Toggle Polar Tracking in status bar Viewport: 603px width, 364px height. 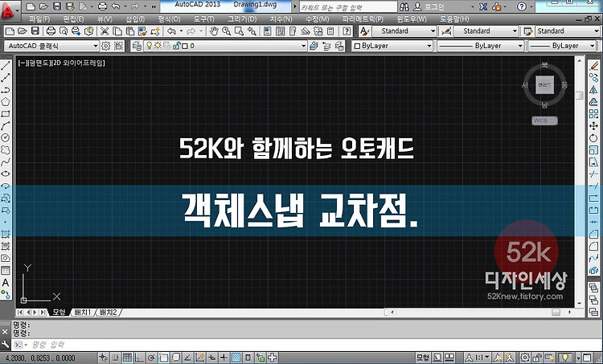[151, 358]
